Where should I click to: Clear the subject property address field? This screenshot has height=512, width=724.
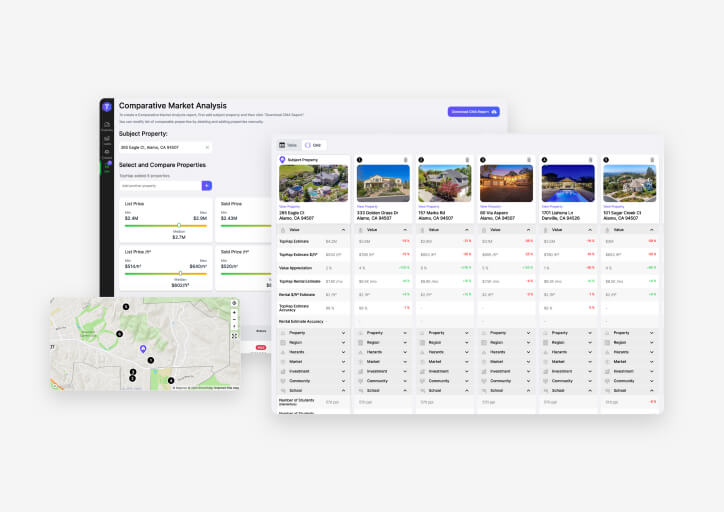[x=207, y=147]
